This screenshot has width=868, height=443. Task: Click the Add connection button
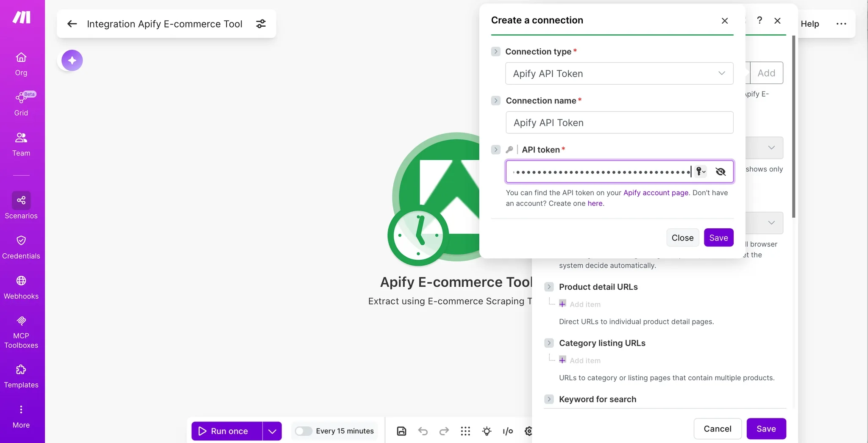(766, 73)
